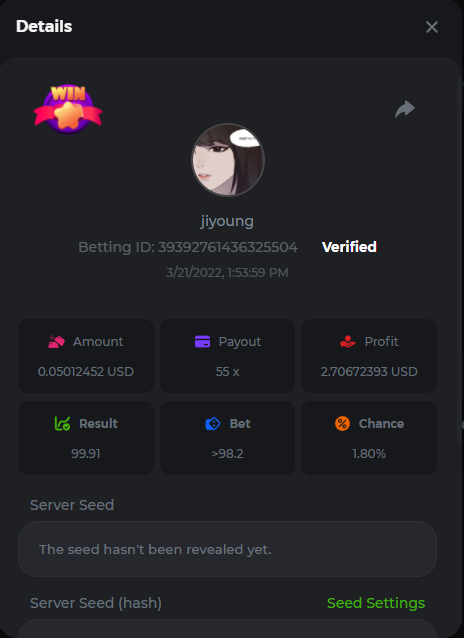464x638 pixels.
Task: Open Seed Settings link
Action: pyautogui.click(x=376, y=603)
